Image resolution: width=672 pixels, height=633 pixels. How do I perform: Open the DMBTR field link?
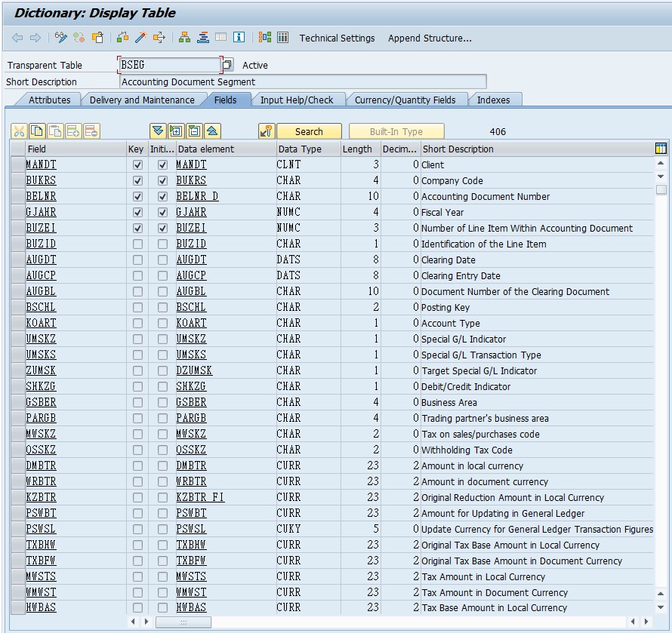(x=41, y=466)
